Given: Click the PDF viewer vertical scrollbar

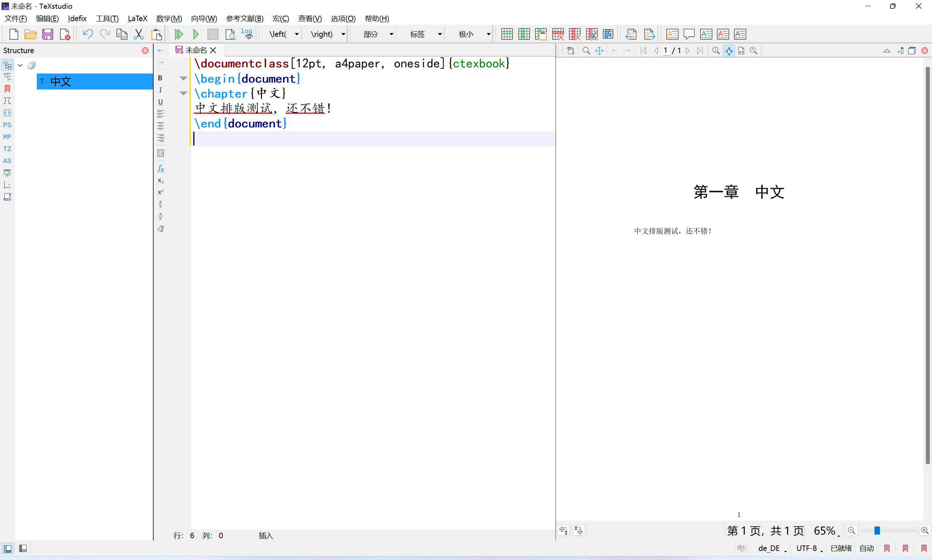Looking at the screenshot, I should pos(928,265).
